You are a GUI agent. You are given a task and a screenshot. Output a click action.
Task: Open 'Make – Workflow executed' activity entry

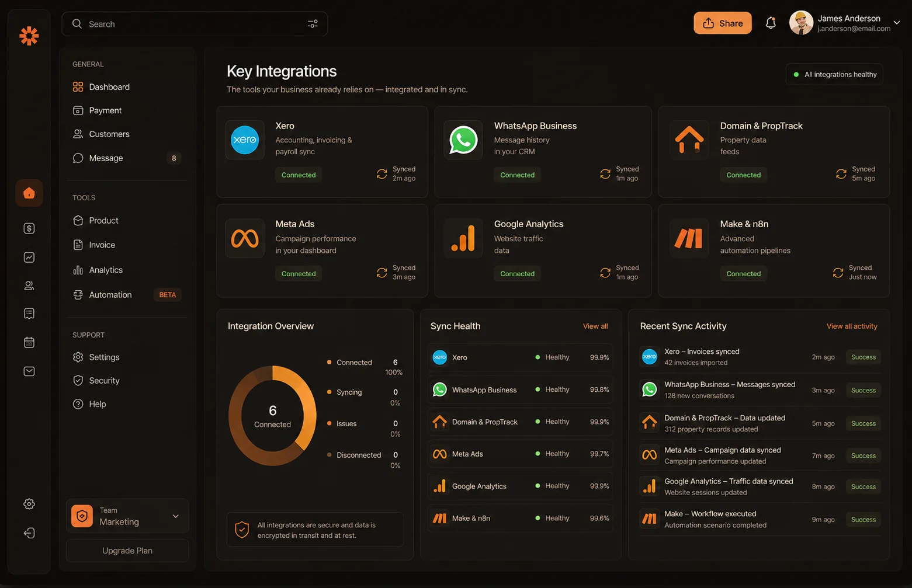tap(760, 519)
